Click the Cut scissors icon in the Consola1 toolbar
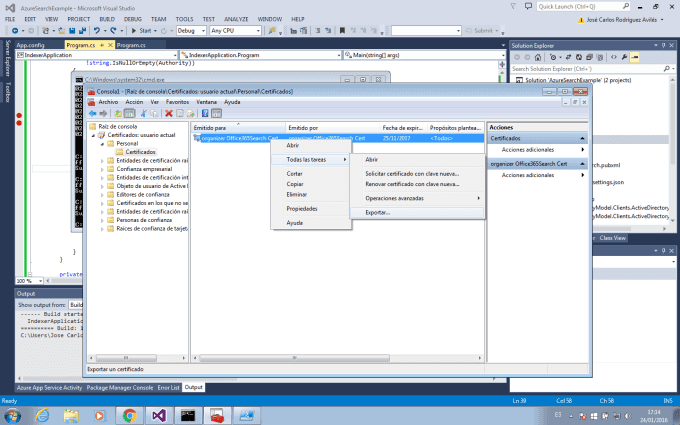 tap(143, 114)
